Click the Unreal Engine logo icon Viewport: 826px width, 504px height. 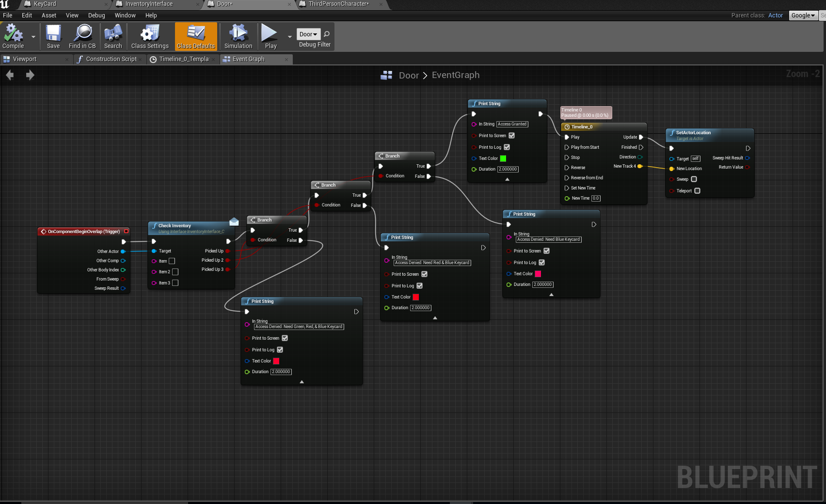5,4
